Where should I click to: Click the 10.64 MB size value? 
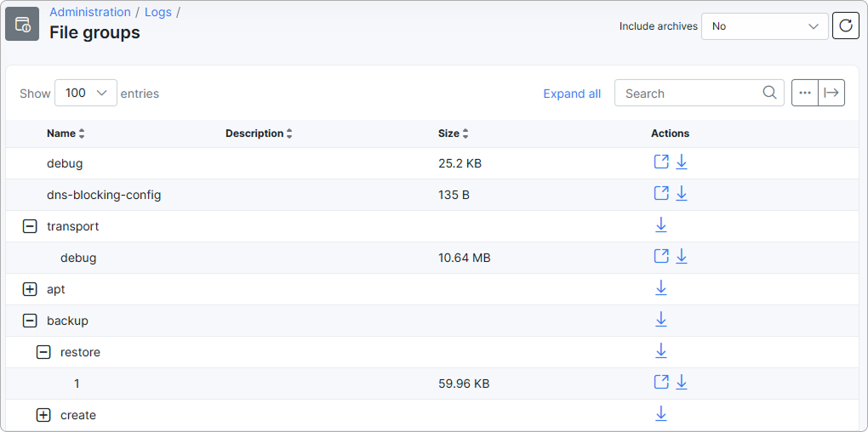point(464,258)
